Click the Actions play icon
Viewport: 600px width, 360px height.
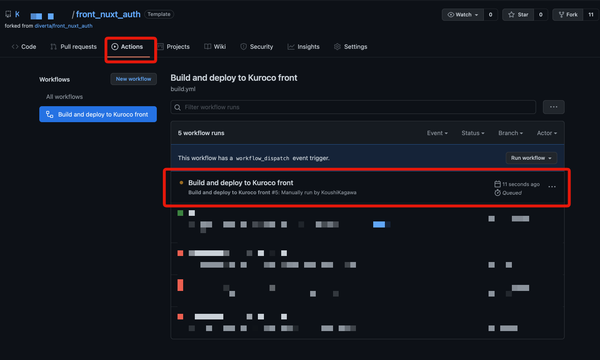point(115,47)
